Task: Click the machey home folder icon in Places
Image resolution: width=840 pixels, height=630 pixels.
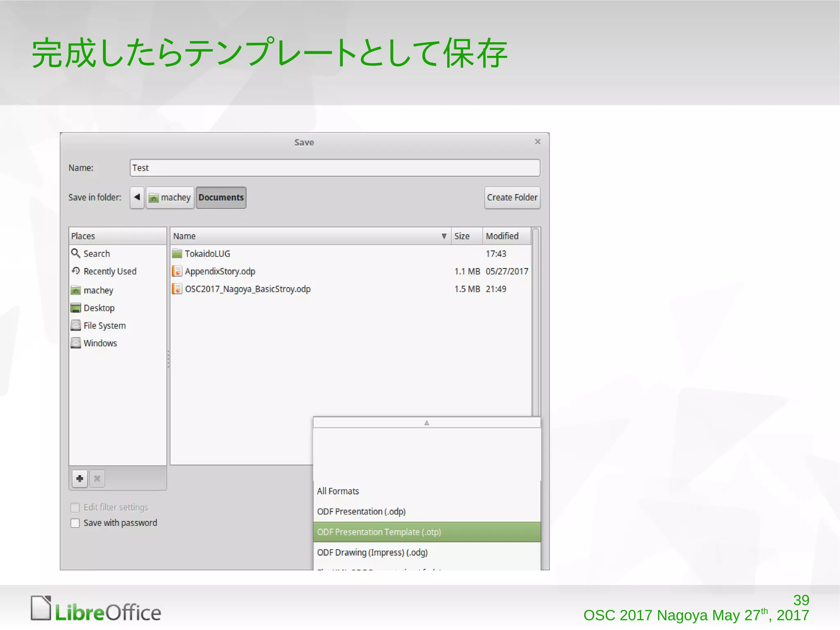Action: pyautogui.click(x=75, y=290)
